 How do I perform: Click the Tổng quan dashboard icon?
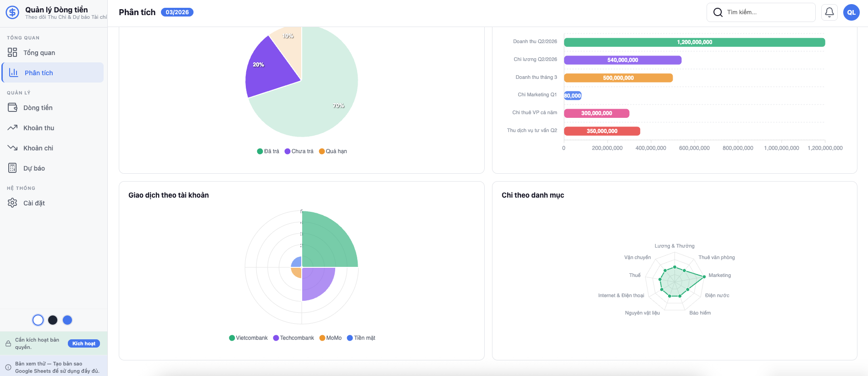[x=12, y=52]
